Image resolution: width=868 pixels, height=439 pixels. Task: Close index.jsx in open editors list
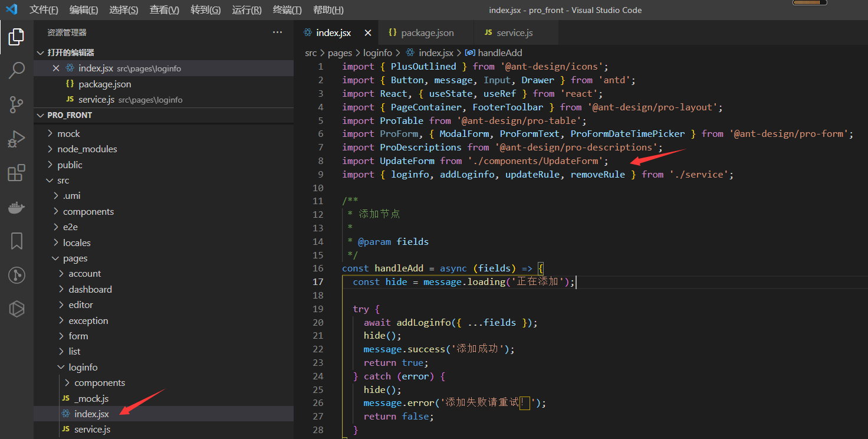[56, 68]
